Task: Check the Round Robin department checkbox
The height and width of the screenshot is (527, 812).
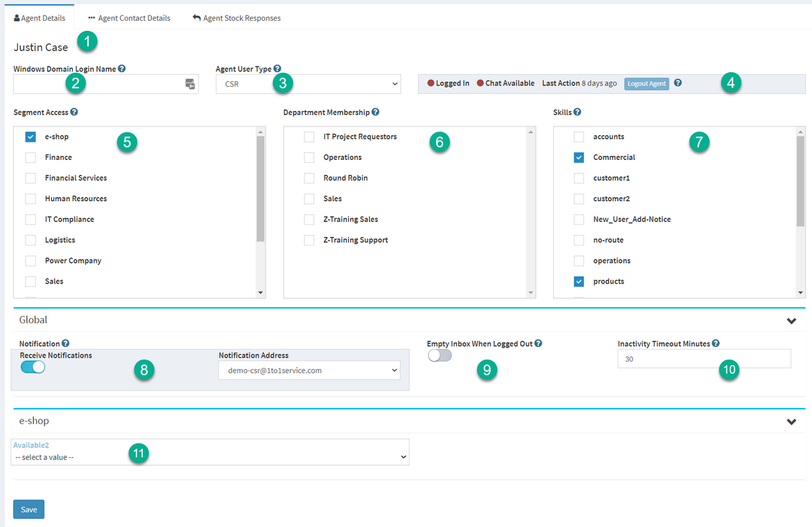Action: (309, 178)
